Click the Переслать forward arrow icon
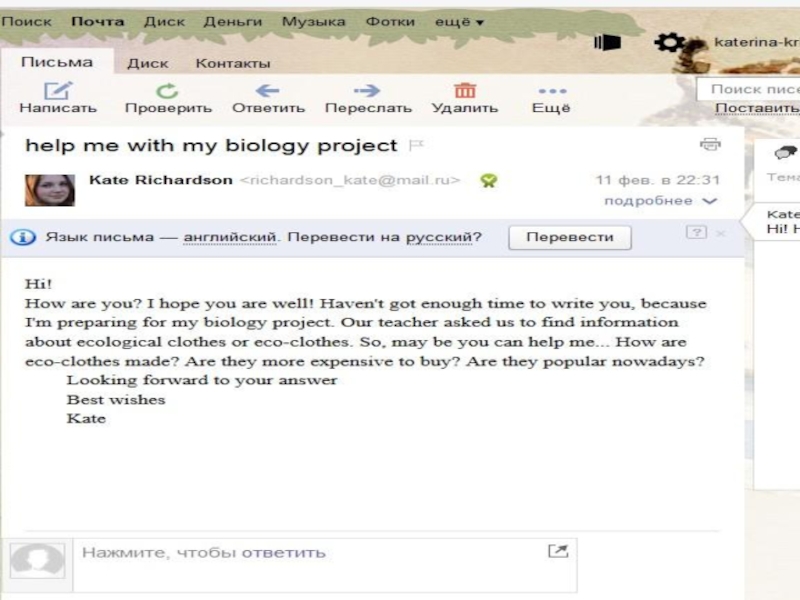Screen dimensions: 800x600 tap(367, 91)
